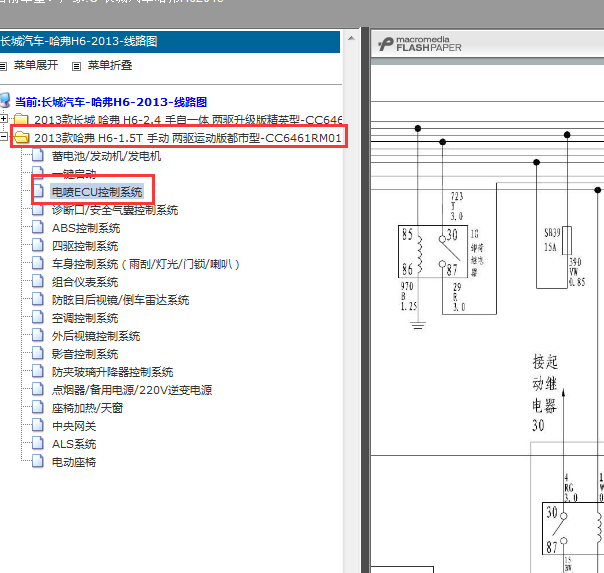Image resolution: width=604 pixels, height=573 pixels.
Task: Click the document icon beside 车身控制系统
Action: 38,263
